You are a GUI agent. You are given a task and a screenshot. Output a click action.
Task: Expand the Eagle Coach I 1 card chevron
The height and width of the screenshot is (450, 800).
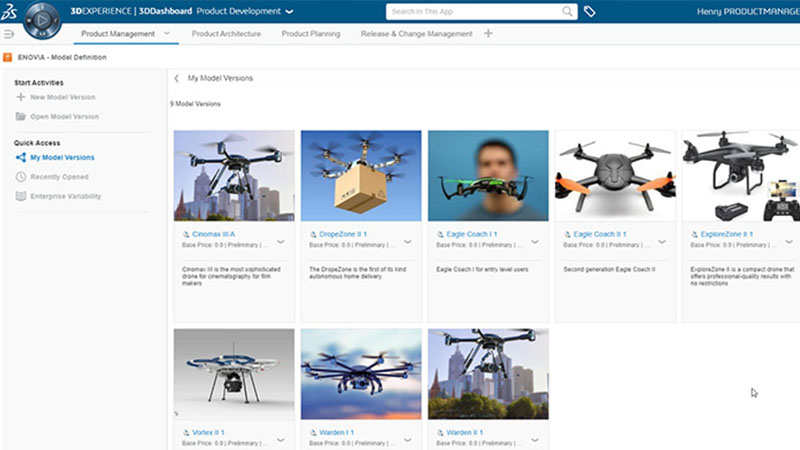pos(535,241)
